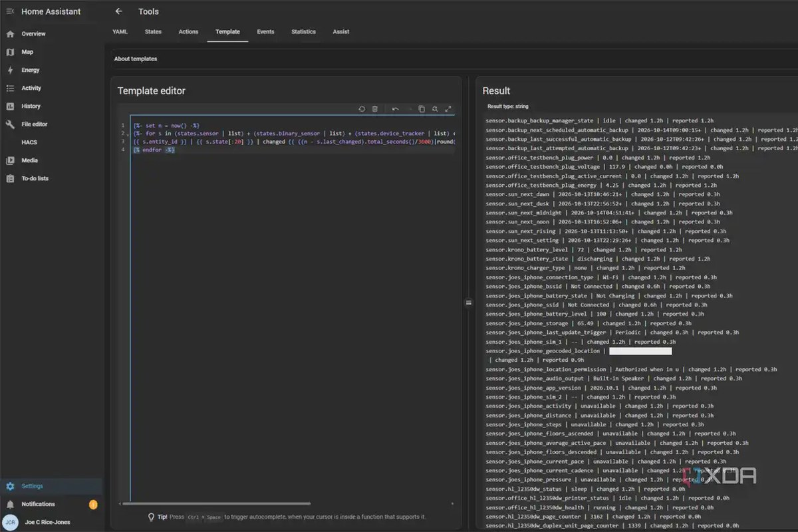Open the History page

point(52,106)
